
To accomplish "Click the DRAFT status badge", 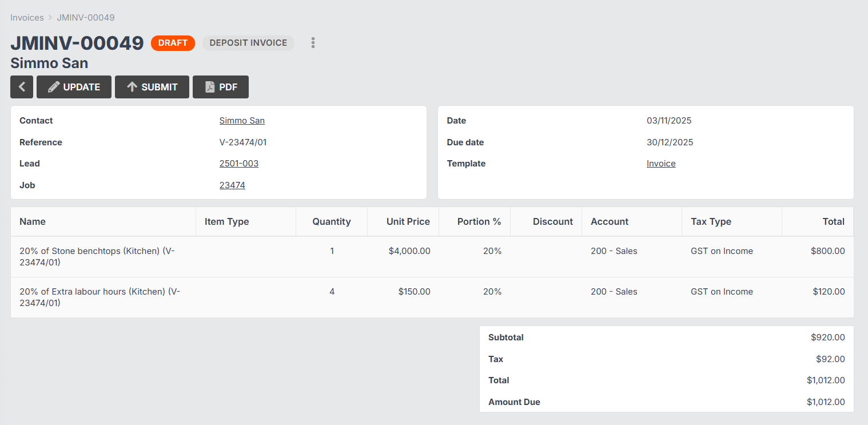I will (173, 43).
